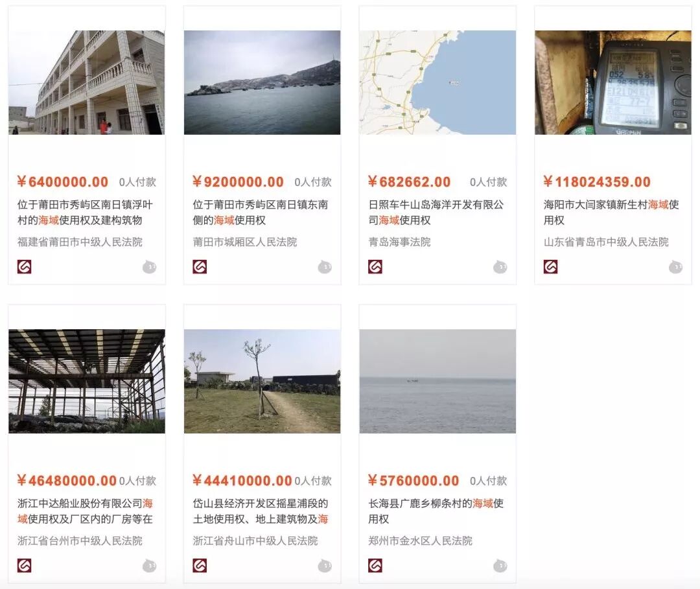Click the grey chat icon on the ¥682662.00 listing
The height and width of the screenshot is (589, 700).
[500, 267]
